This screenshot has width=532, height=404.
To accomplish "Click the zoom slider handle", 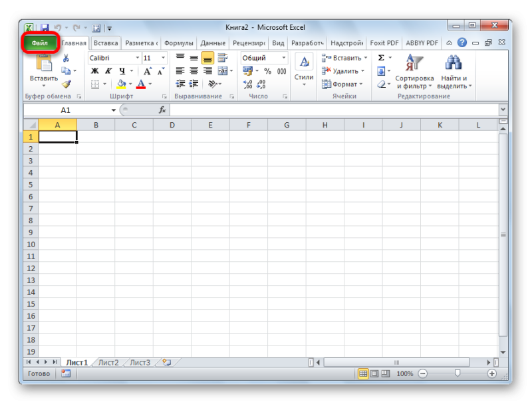I will point(458,373).
